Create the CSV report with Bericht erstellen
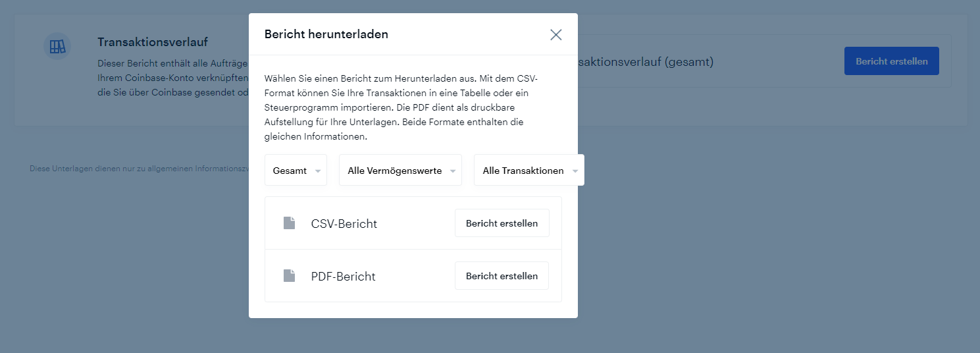Viewport: 980px width, 353px height. [502, 223]
